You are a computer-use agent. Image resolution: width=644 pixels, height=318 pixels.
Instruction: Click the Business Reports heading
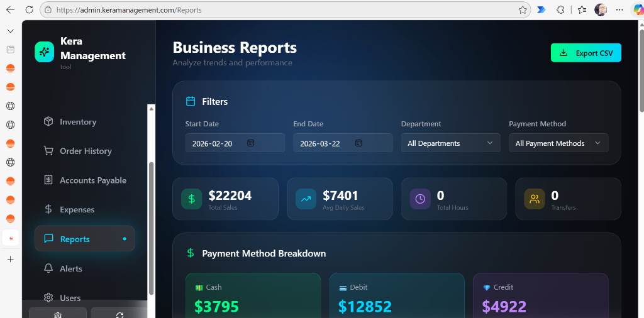pos(235,48)
